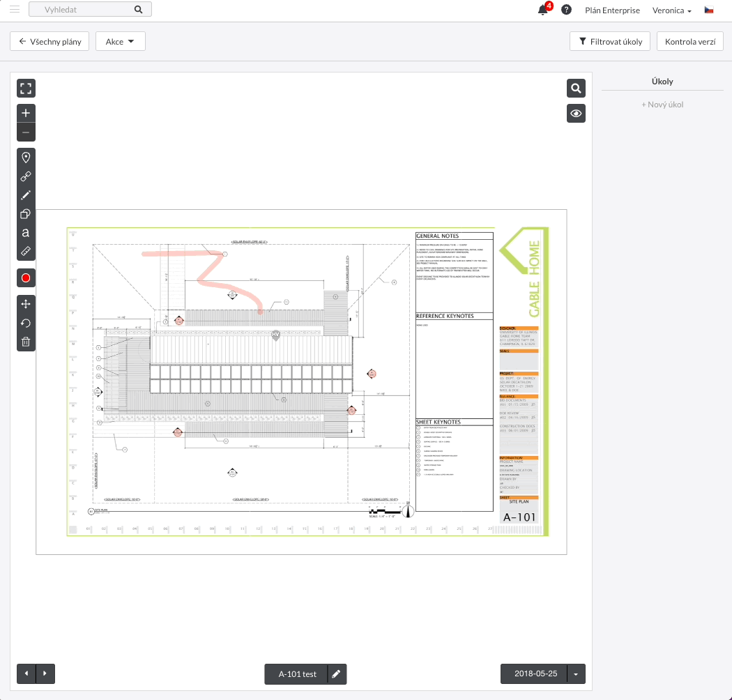Delete selection with the trash icon
The height and width of the screenshot is (700, 732).
[x=26, y=342]
